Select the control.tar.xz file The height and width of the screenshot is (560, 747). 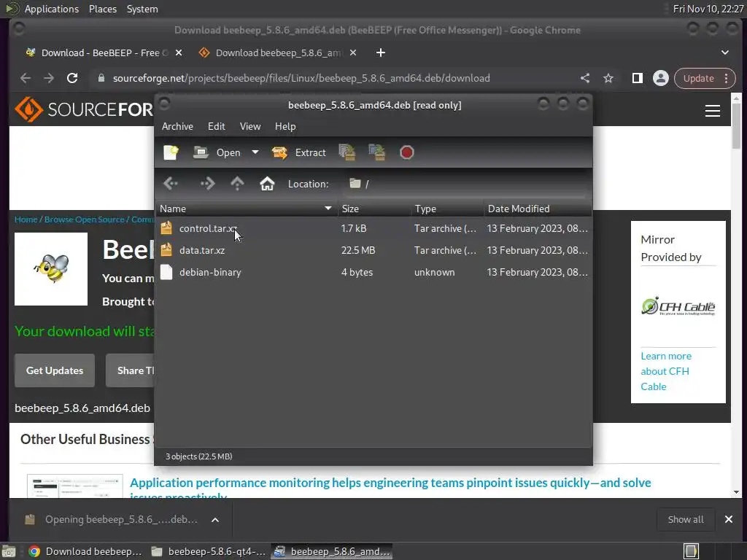374,228
